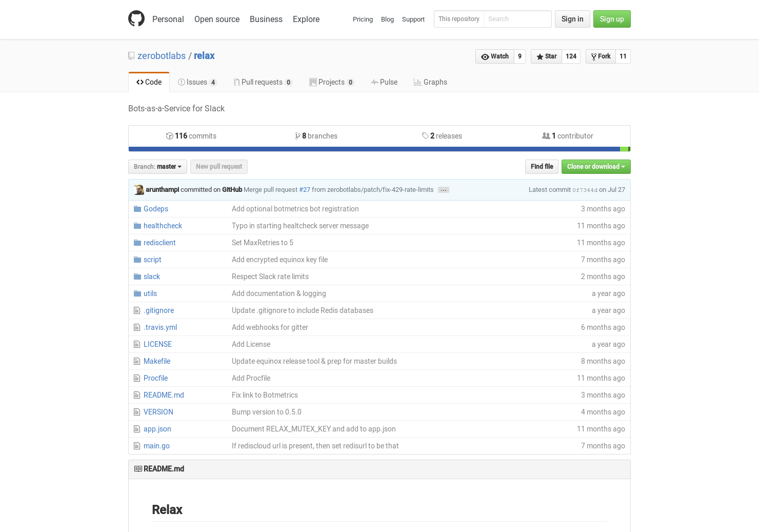
Task: Click the branches git-branch icon
Action: point(297,136)
